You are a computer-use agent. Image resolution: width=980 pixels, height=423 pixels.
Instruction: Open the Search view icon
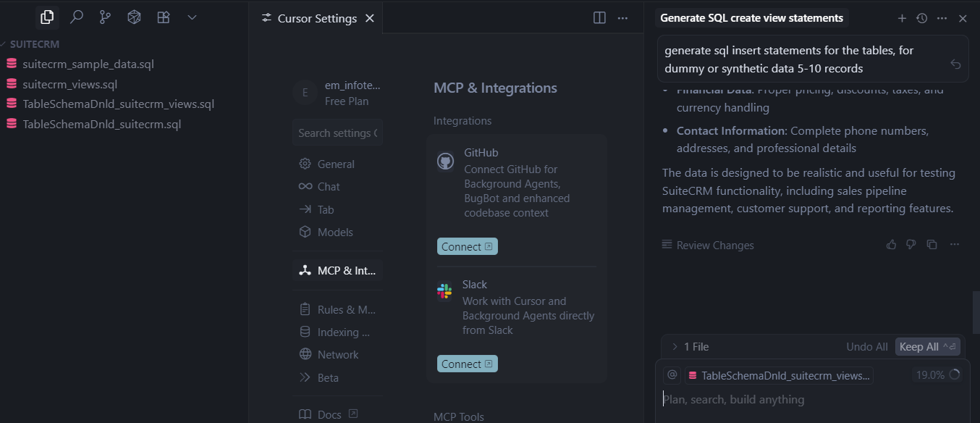click(x=76, y=17)
